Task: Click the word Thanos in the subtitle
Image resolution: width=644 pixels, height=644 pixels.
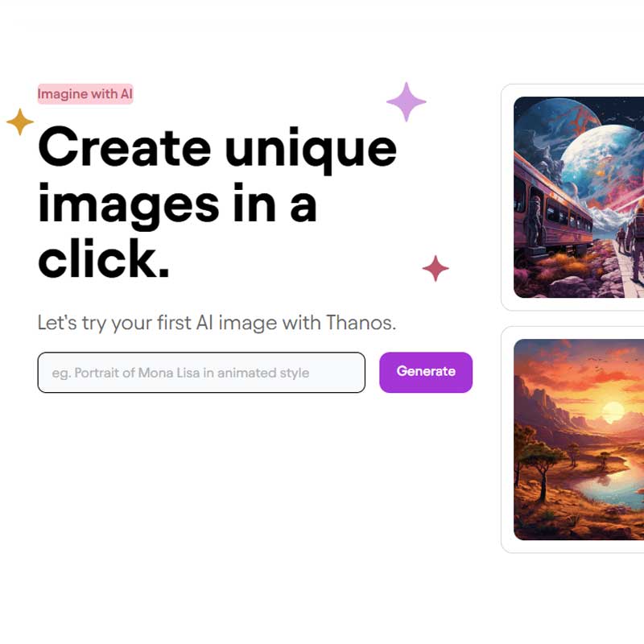Action: point(361,323)
